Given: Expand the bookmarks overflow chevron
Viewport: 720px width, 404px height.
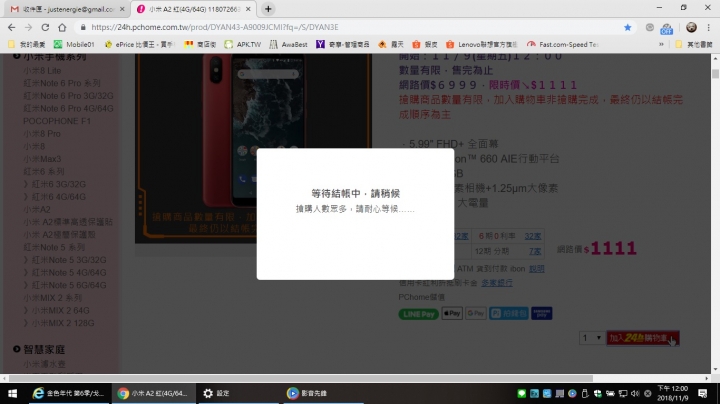Looking at the screenshot, I should tap(661, 45).
